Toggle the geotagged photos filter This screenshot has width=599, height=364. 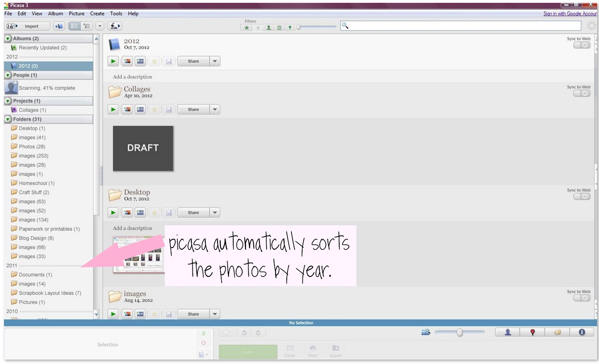[290, 28]
